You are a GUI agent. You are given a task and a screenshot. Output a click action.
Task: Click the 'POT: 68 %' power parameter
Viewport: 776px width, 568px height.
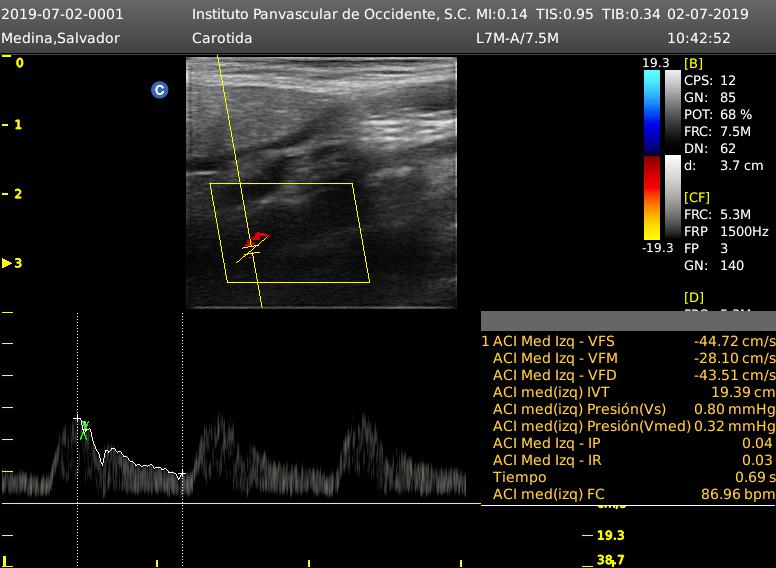[718, 114]
